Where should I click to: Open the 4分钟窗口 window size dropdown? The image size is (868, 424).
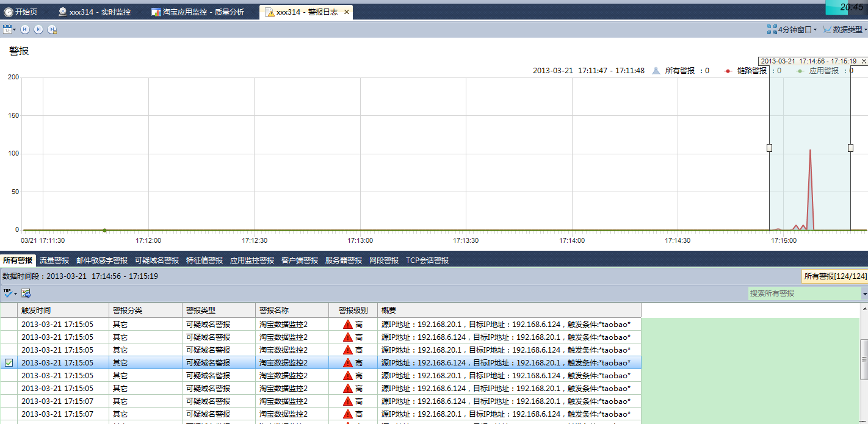[x=792, y=29]
